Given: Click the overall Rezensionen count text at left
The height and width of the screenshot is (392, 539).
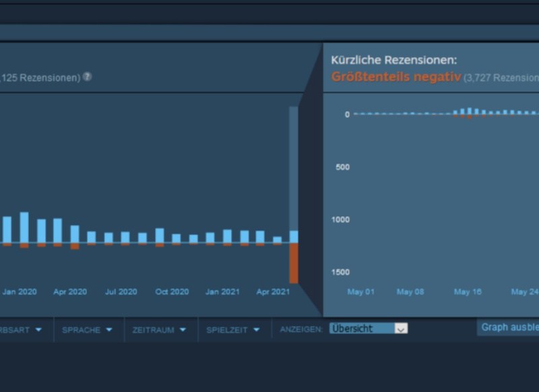Looking at the screenshot, I should [x=40, y=77].
